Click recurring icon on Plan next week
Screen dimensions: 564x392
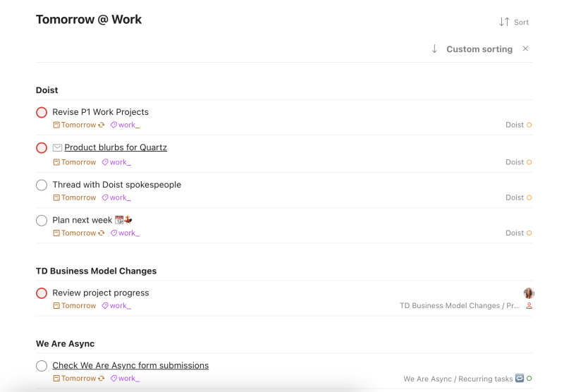[x=102, y=233]
